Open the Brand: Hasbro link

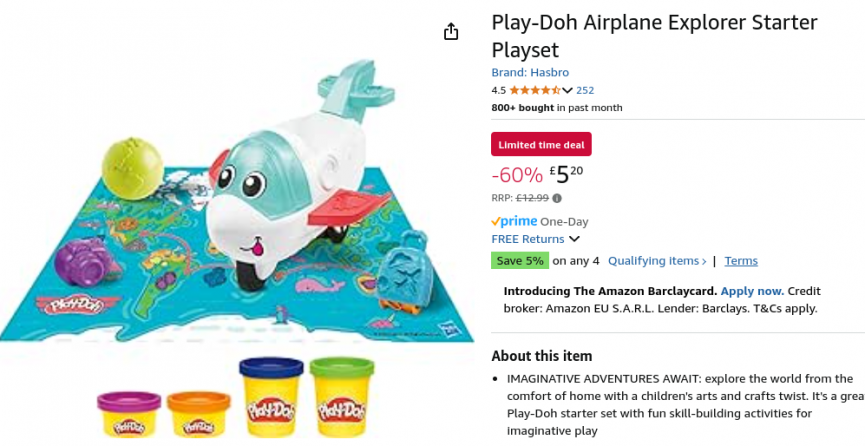coord(530,72)
